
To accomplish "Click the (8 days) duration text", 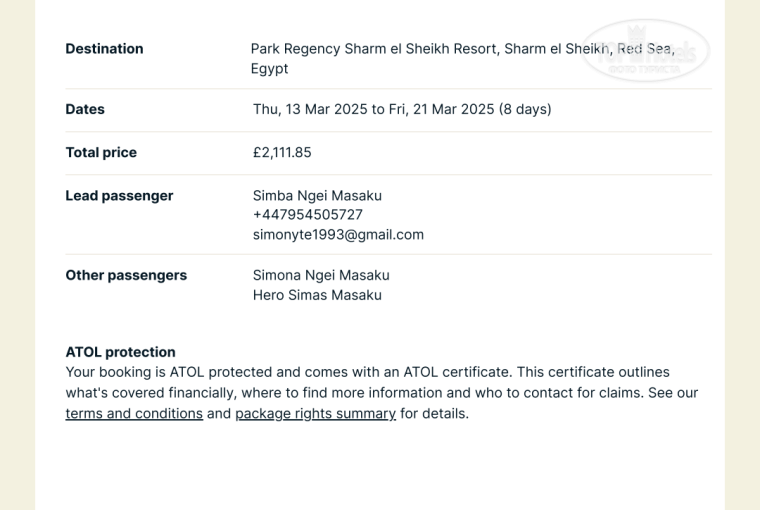I will (x=525, y=109).
